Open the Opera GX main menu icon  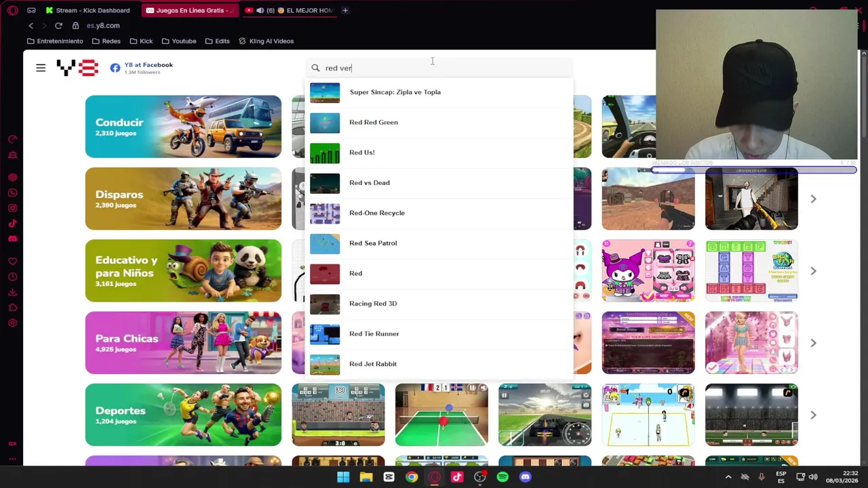point(13,10)
